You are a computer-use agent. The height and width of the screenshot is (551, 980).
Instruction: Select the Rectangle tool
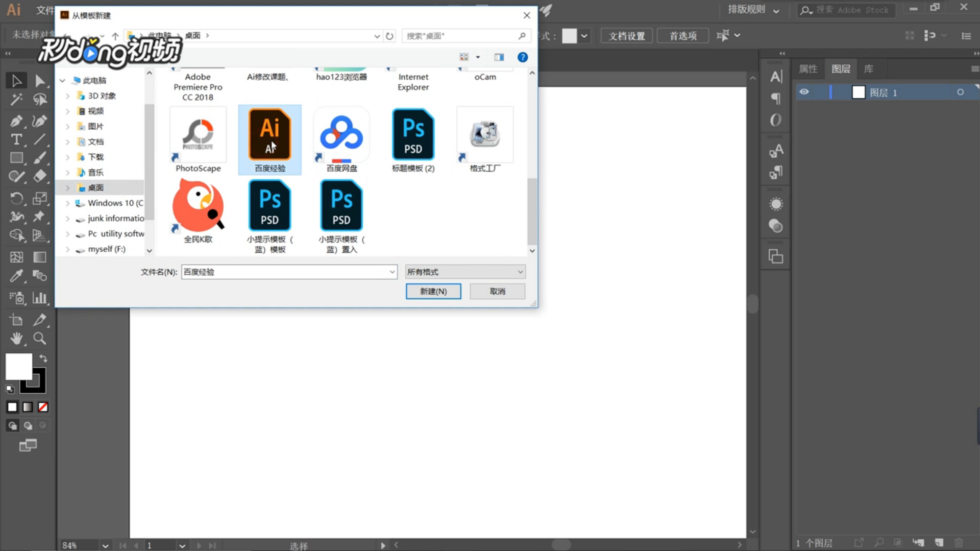[16, 158]
